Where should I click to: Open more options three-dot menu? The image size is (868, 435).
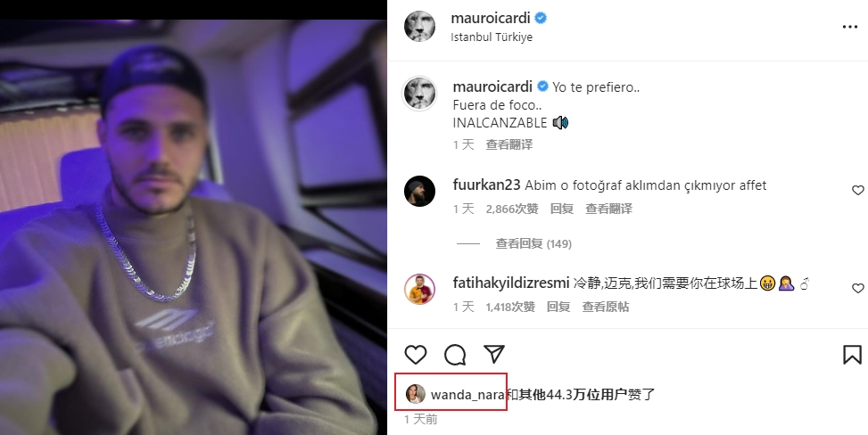tap(850, 27)
